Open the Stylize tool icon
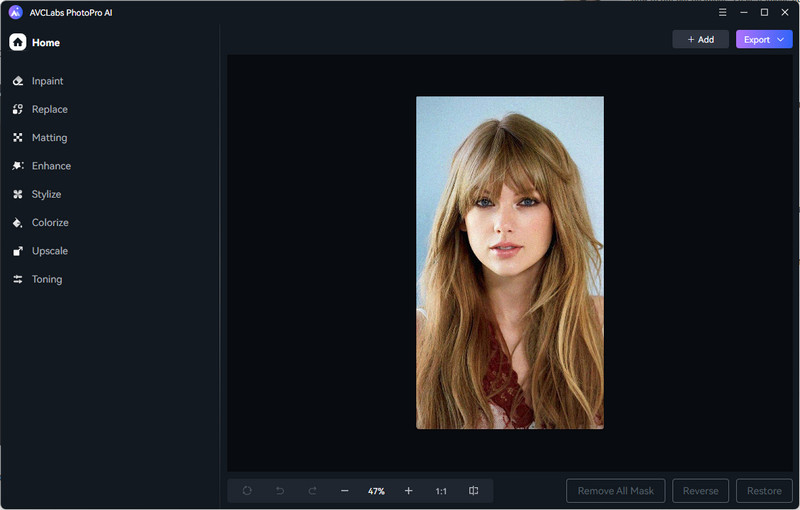This screenshot has height=510, width=800. point(18,194)
